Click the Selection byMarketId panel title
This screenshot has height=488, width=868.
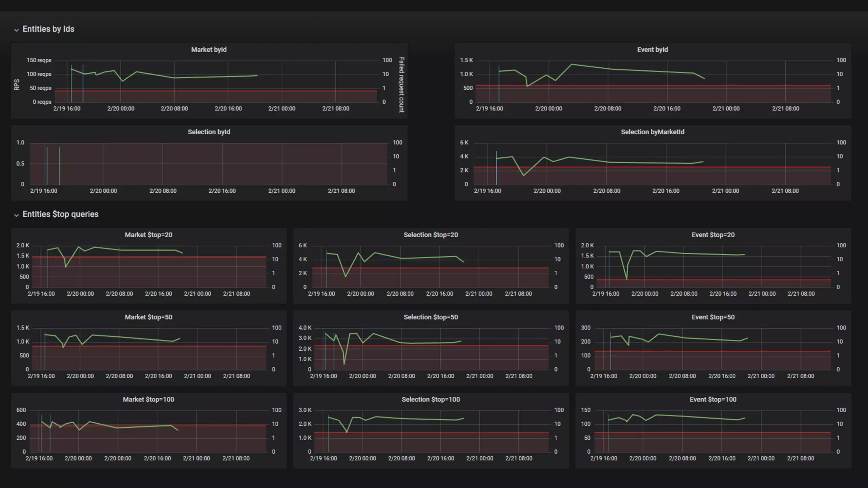(x=652, y=132)
